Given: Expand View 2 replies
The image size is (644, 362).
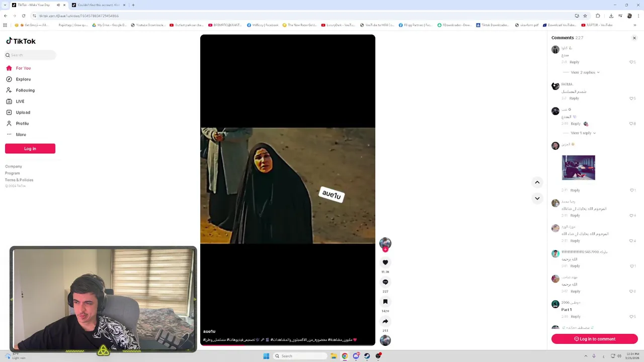Looking at the screenshot, I should [x=585, y=72].
